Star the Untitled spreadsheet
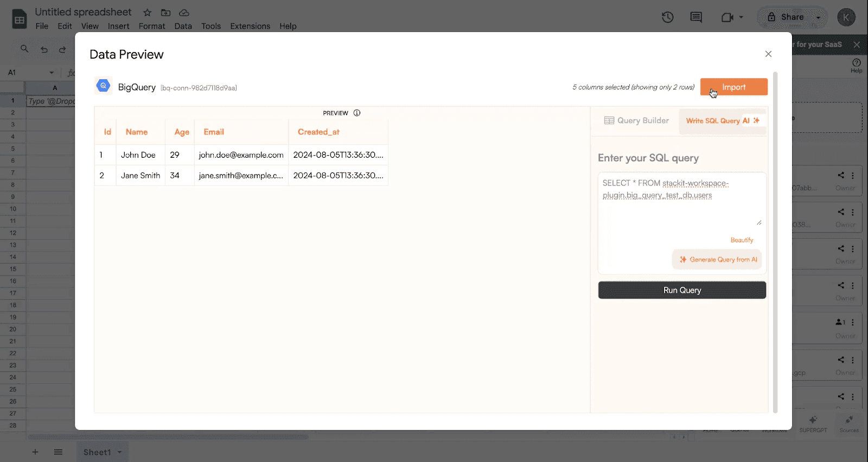This screenshot has height=462, width=868. 148,12
